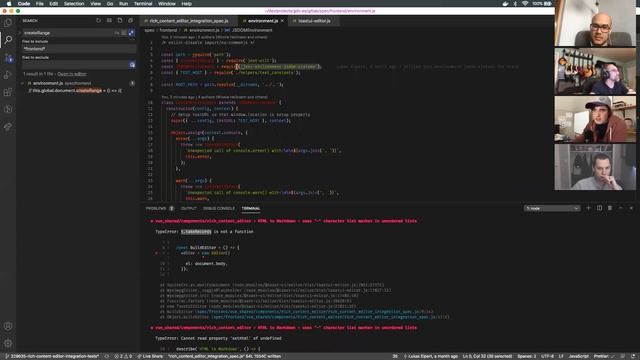The width and height of the screenshot is (640, 360).
Task: Open the Extensions view
Action: tap(8, 92)
